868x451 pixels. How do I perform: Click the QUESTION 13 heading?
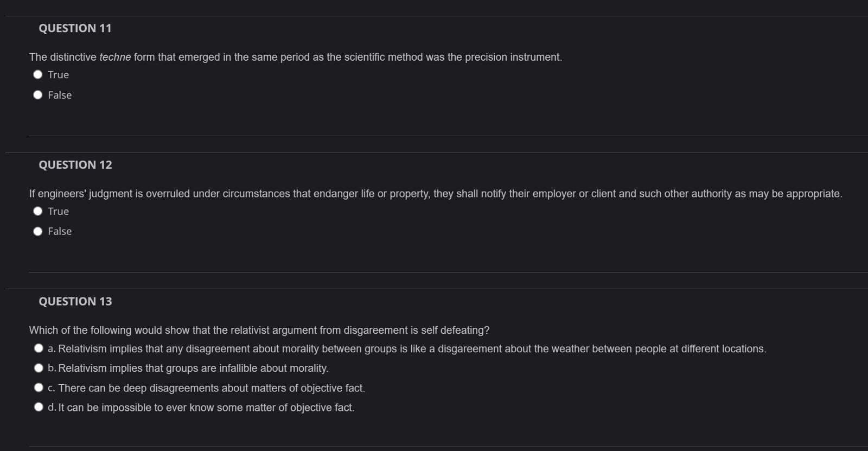[x=75, y=301]
